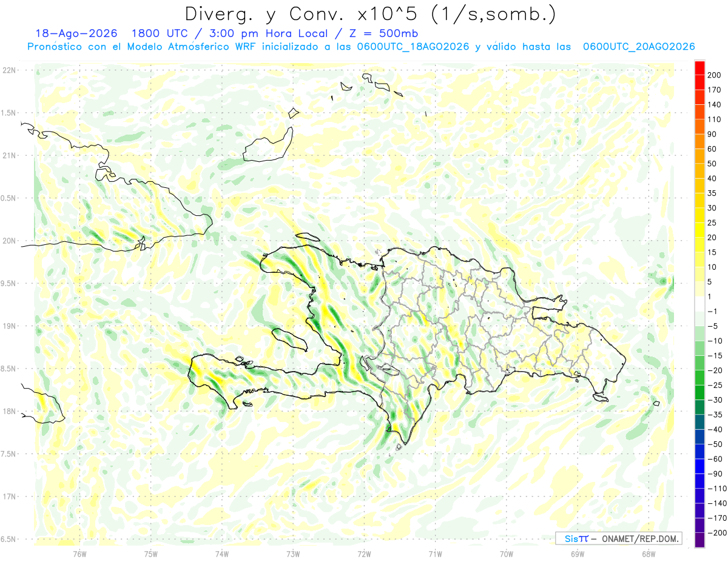
Task: Click the '7.5N' latitude label
Action: (8, 453)
